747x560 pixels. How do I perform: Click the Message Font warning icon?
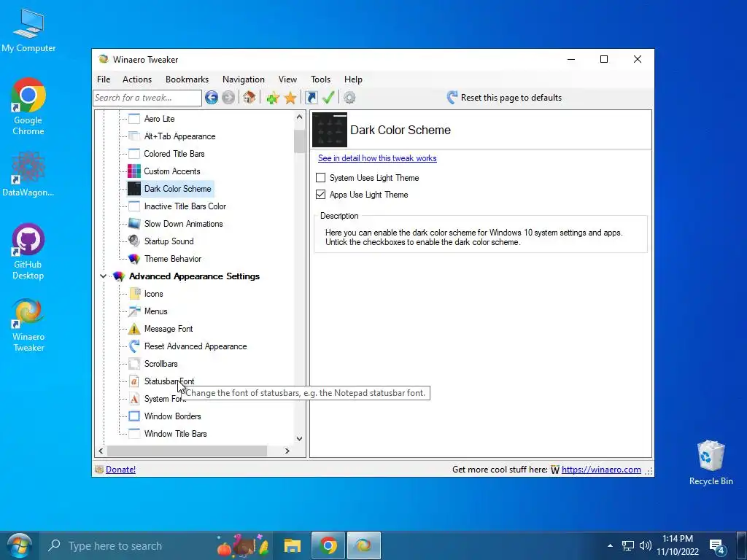134,329
